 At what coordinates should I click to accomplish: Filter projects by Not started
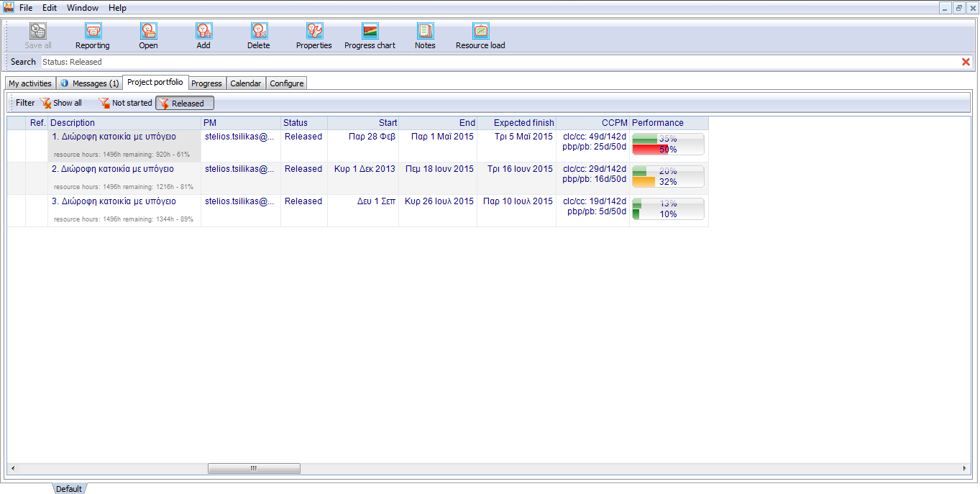125,103
